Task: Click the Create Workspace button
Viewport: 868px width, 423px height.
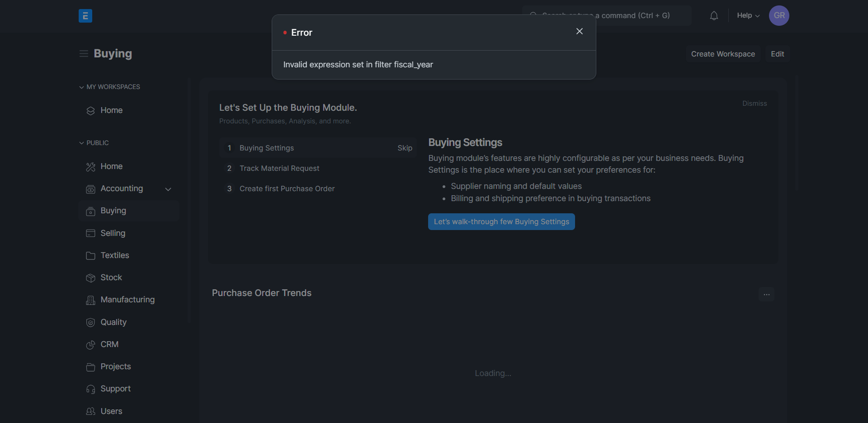Action: coord(723,54)
